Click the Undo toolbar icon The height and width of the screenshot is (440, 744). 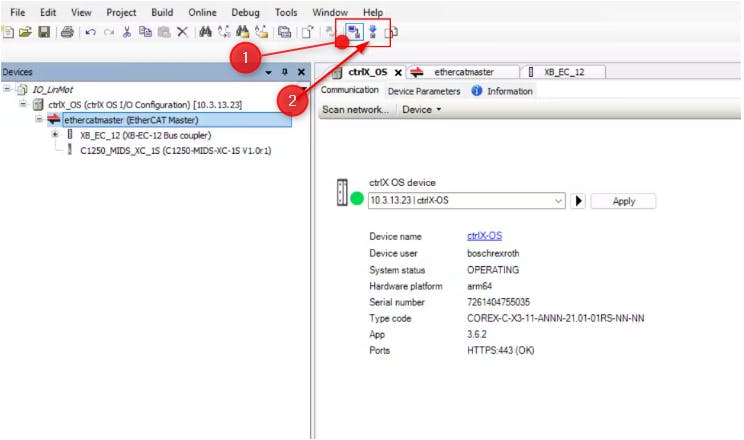[x=91, y=33]
